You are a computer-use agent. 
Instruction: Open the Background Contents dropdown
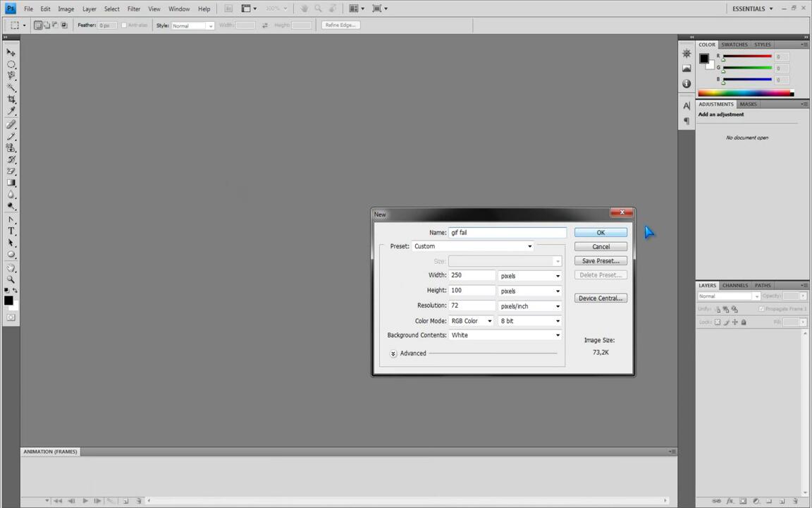(x=505, y=335)
